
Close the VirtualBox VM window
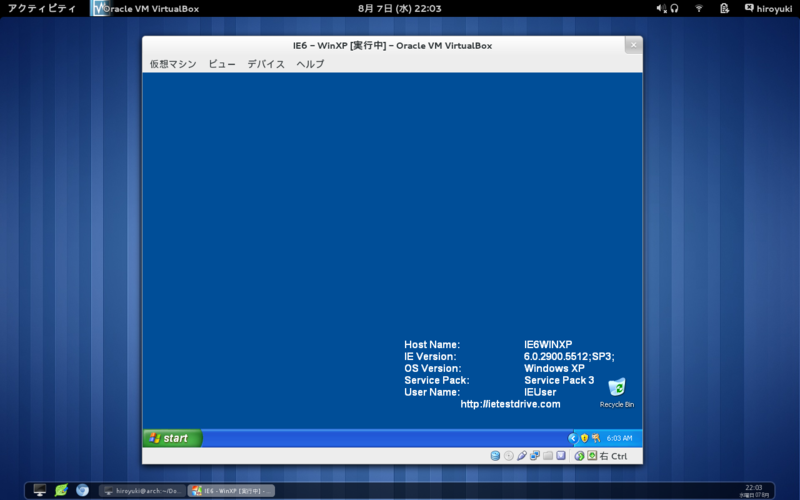tap(634, 45)
